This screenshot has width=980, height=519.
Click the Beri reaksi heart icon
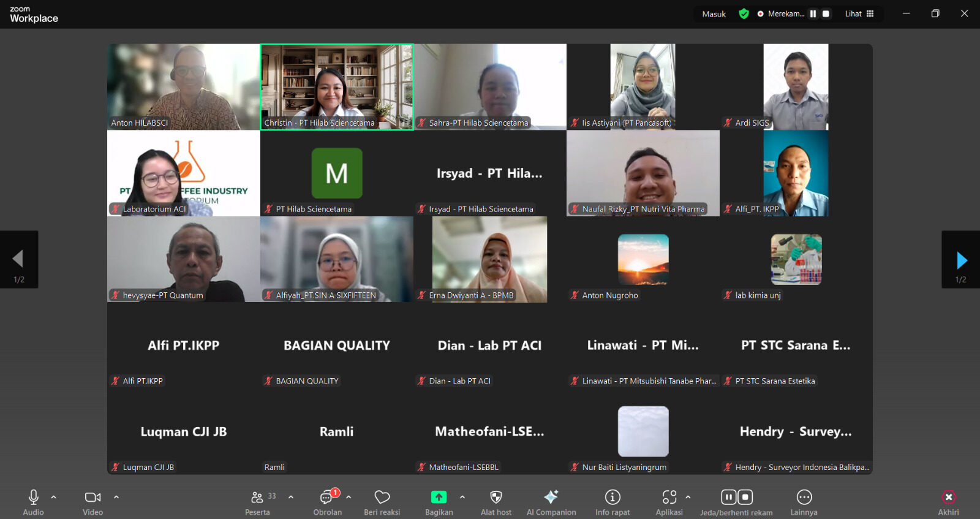pos(382,497)
